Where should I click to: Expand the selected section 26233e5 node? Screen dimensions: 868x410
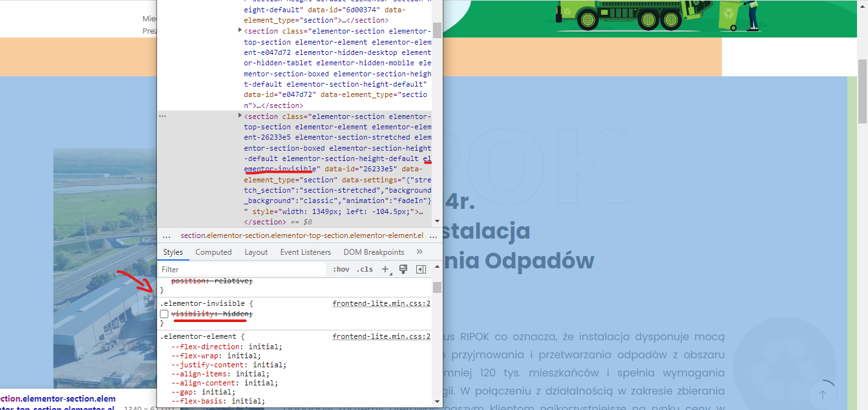(240, 116)
